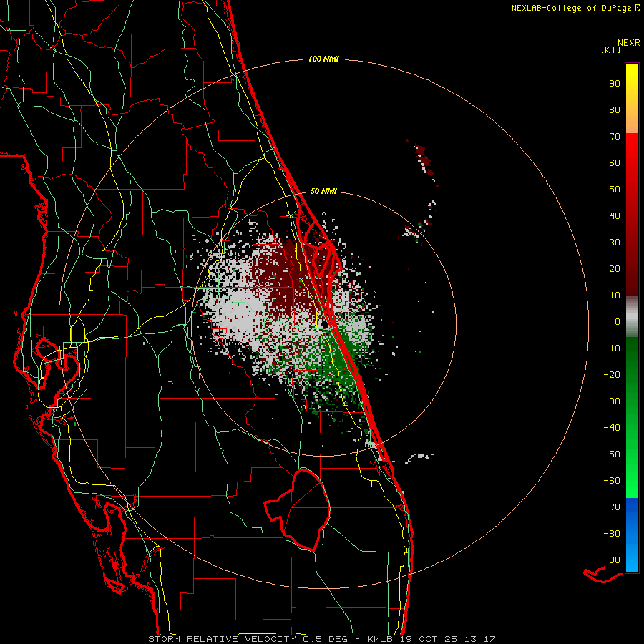Select the -10 value on velocity scale
The height and width of the screenshot is (644, 644).
click(x=612, y=348)
